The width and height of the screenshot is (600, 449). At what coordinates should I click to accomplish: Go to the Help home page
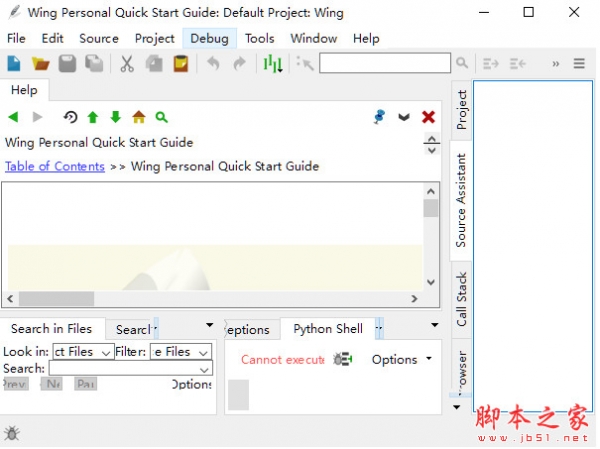(x=139, y=117)
